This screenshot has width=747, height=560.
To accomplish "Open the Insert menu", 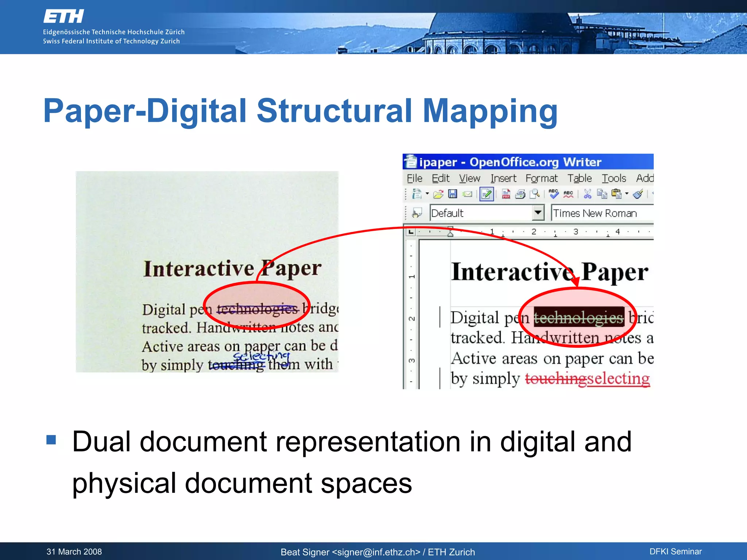I will [503, 178].
